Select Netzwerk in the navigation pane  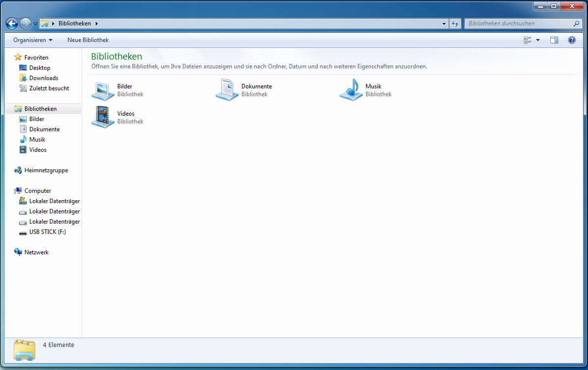coord(36,253)
